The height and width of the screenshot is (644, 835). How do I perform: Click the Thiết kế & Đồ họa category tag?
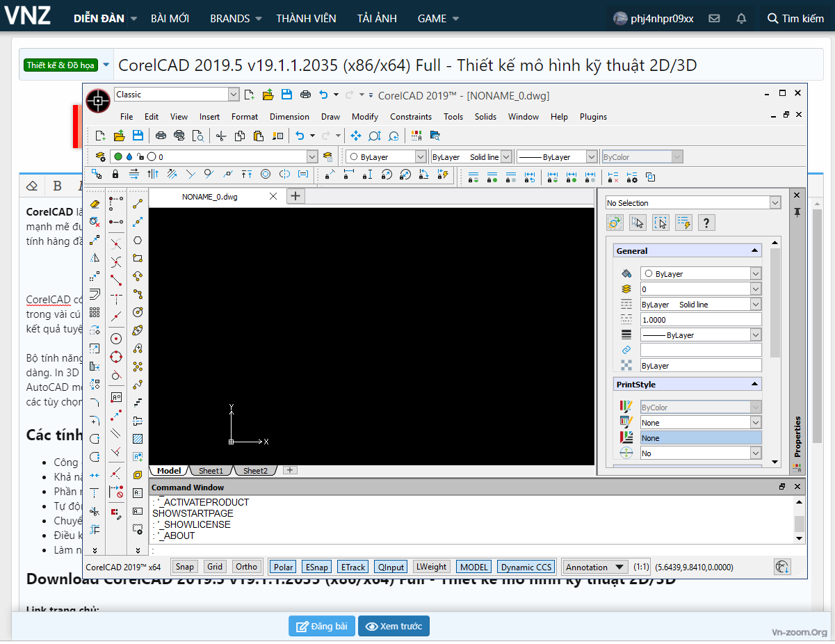click(60, 65)
